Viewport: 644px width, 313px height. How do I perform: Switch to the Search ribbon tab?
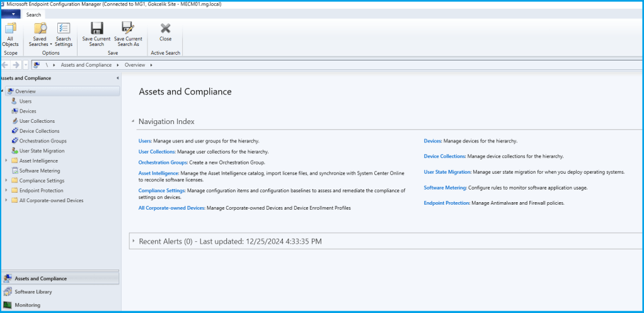pos(34,14)
